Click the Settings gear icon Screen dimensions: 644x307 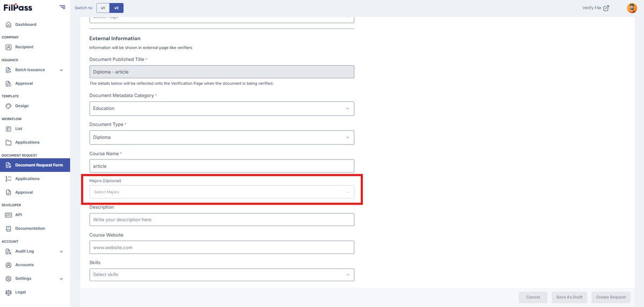click(9, 279)
